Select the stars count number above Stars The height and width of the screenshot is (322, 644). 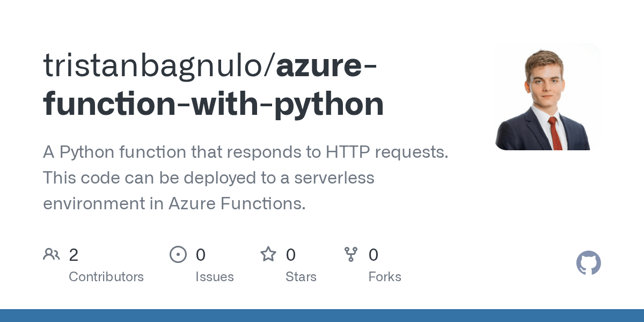pos(290,255)
